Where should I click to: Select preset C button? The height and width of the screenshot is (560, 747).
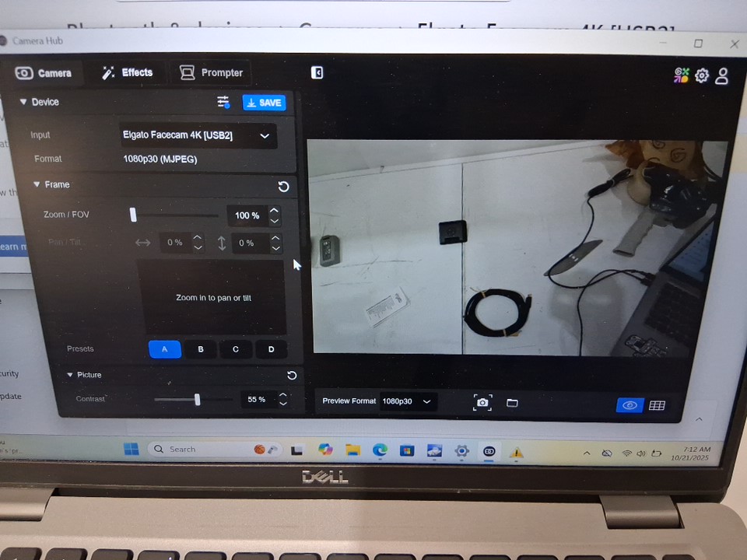click(236, 349)
